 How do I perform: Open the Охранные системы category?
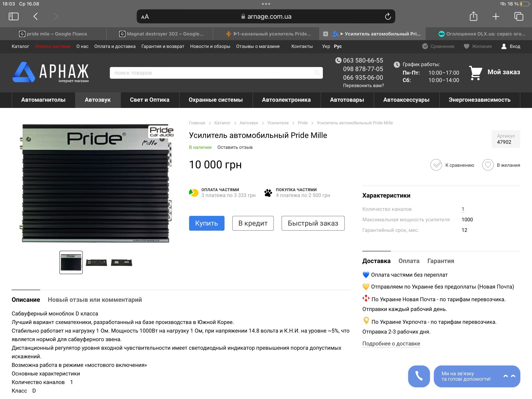click(x=216, y=100)
